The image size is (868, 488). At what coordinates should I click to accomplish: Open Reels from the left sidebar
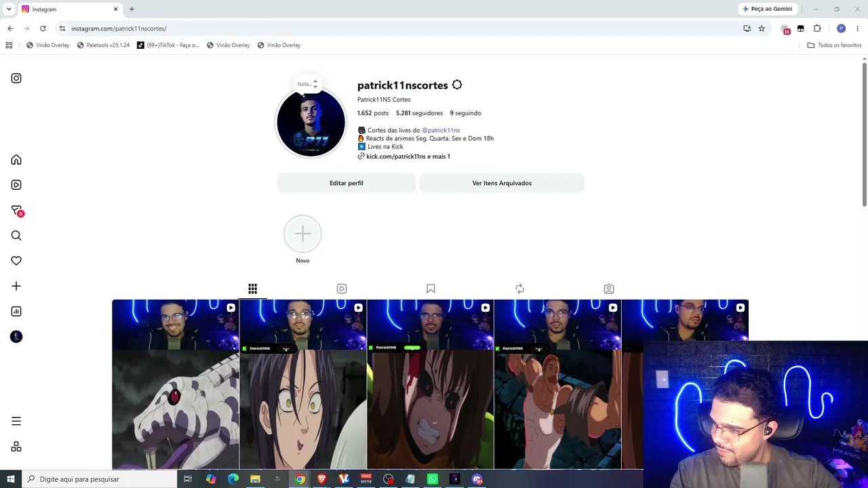(x=16, y=185)
